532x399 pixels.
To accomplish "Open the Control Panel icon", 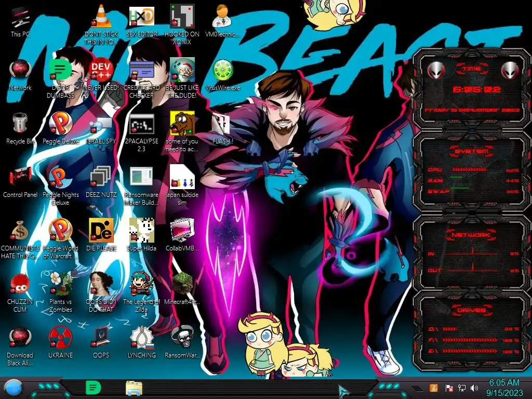I will (20, 182).
